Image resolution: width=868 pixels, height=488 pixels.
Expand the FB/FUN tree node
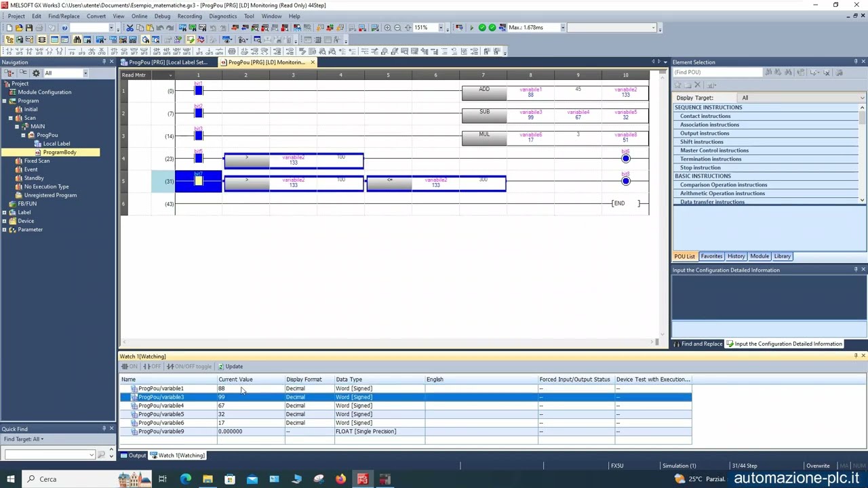click(x=4, y=203)
